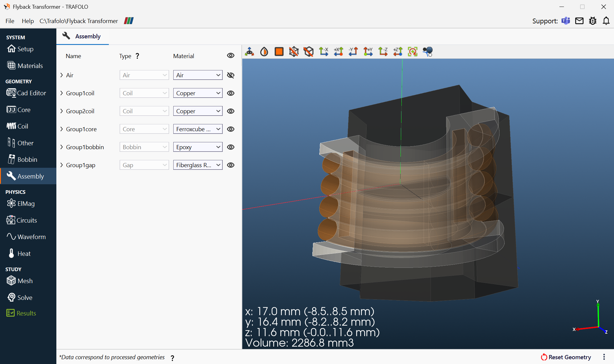This screenshot has width=614, height=364.
Task: Click the reset camera fit-view icon
Action: point(413,52)
